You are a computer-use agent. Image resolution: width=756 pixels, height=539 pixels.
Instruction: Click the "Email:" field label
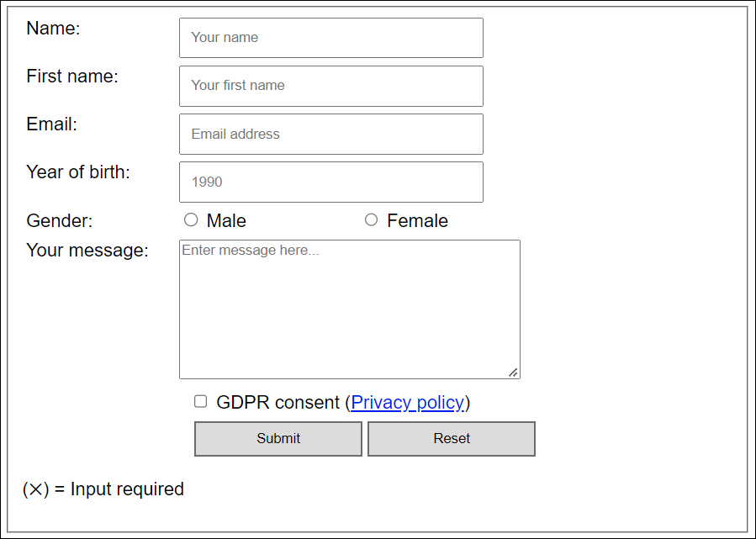[x=51, y=124]
